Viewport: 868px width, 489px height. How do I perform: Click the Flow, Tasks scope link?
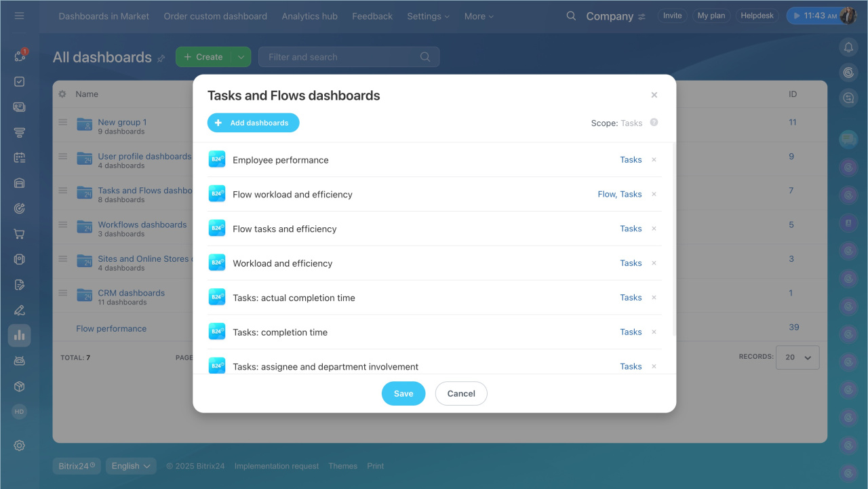619,195
